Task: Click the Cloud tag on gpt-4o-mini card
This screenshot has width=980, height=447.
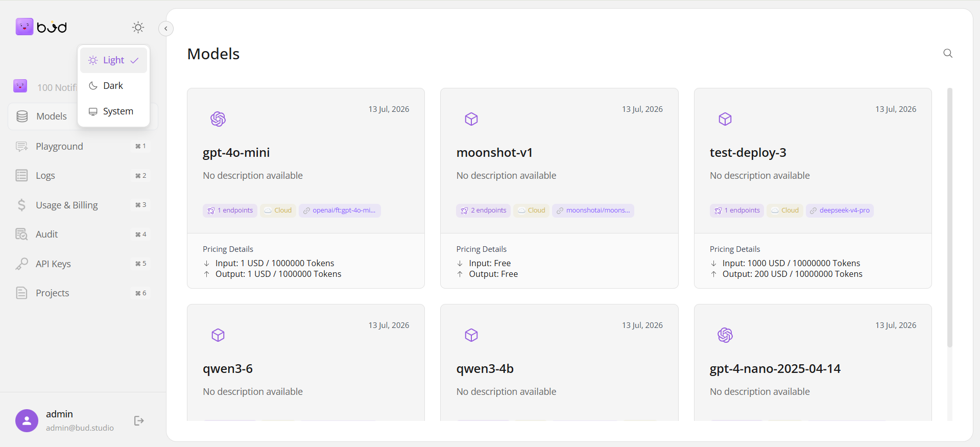Action: pos(278,210)
